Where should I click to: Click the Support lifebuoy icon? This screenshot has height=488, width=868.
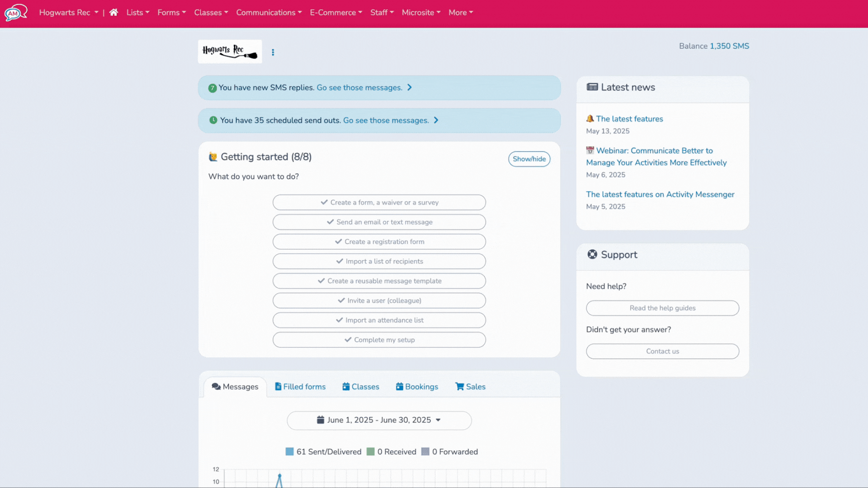(x=592, y=254)
